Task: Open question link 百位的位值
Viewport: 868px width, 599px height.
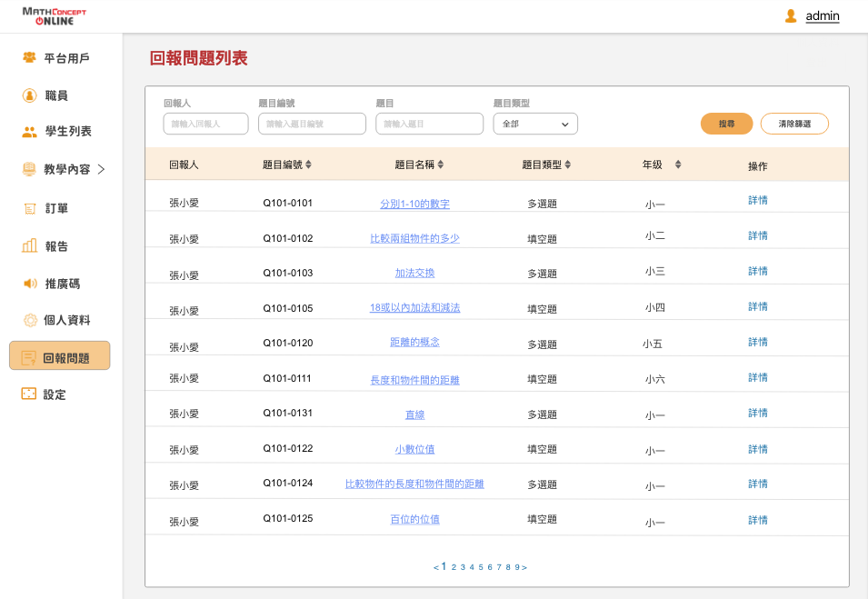Action: (x=414, y=519)
